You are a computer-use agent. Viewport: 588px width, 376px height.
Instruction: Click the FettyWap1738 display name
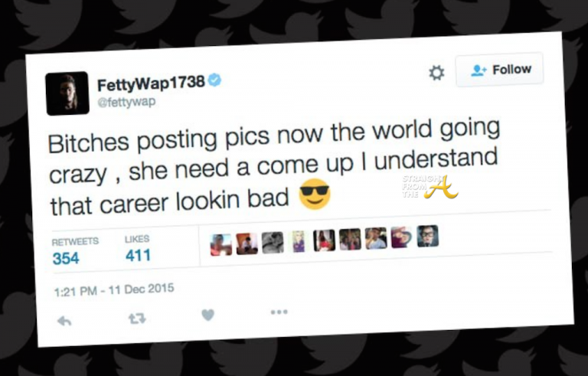[151, 83]
